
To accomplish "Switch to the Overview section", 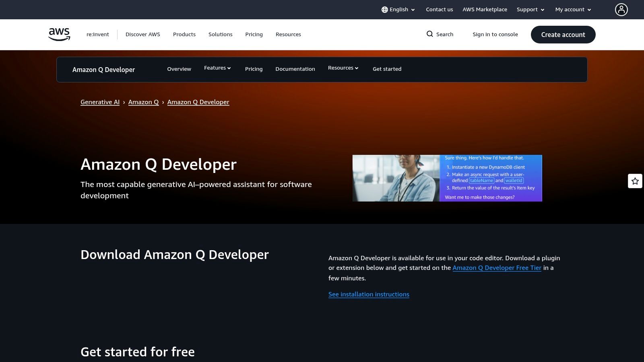I will click(x=179, y=69).
